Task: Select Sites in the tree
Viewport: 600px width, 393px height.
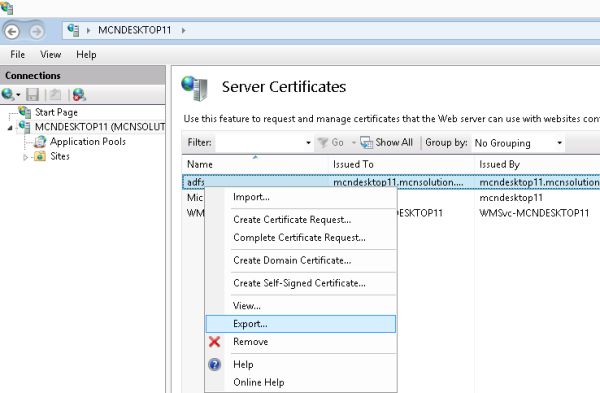Action: click(x=60, y=156)
